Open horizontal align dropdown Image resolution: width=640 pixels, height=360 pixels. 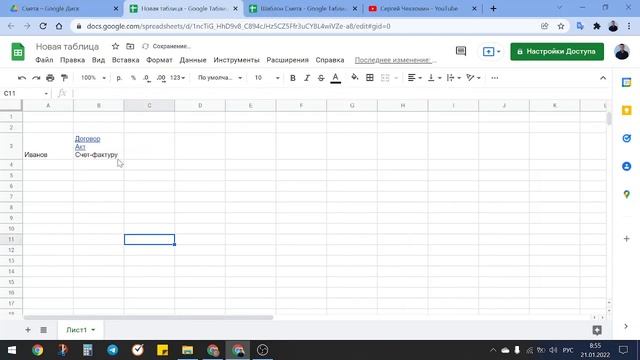click(414, 78)
